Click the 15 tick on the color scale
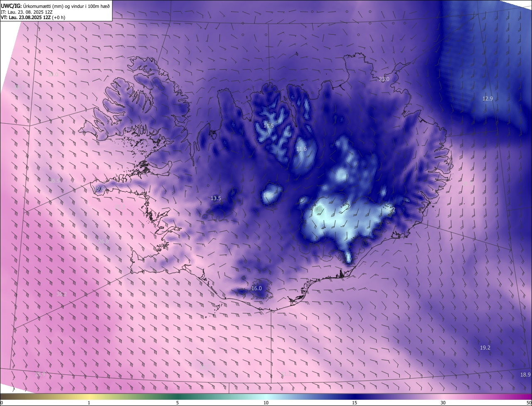This screenshot has width=532, height=406. (x=355, y=403)
